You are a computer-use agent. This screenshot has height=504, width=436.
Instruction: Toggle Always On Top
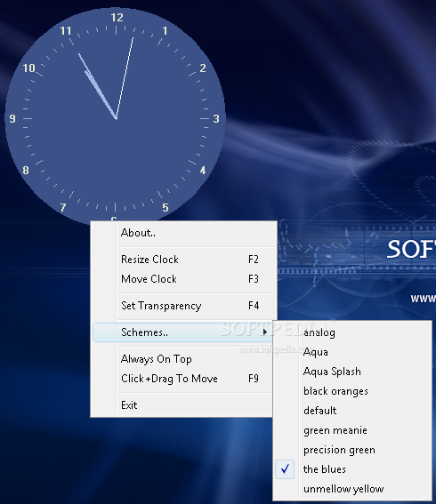(183, 359)
